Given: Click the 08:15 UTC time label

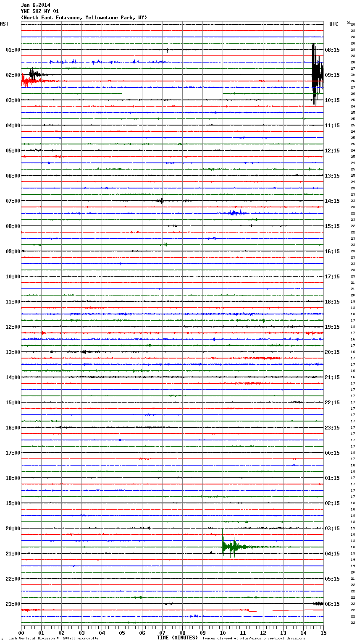Looking at the screenshot, I should tap(332, 50).
